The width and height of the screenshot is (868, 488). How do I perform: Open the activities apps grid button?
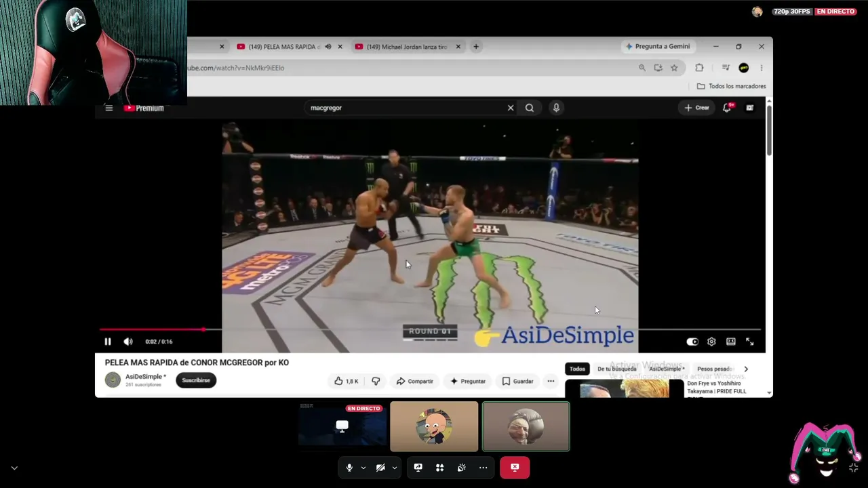pyautogui.click(x=439, y=468)
